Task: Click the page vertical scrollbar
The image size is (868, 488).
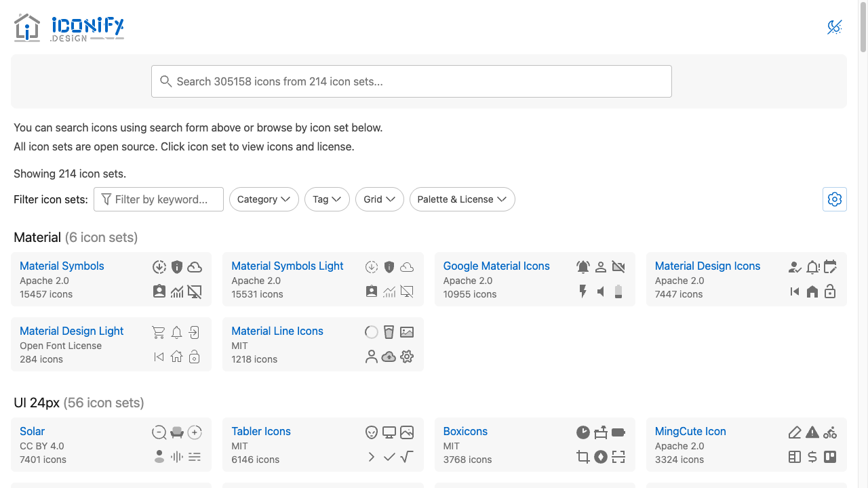Action: click(x=863, y=244)
